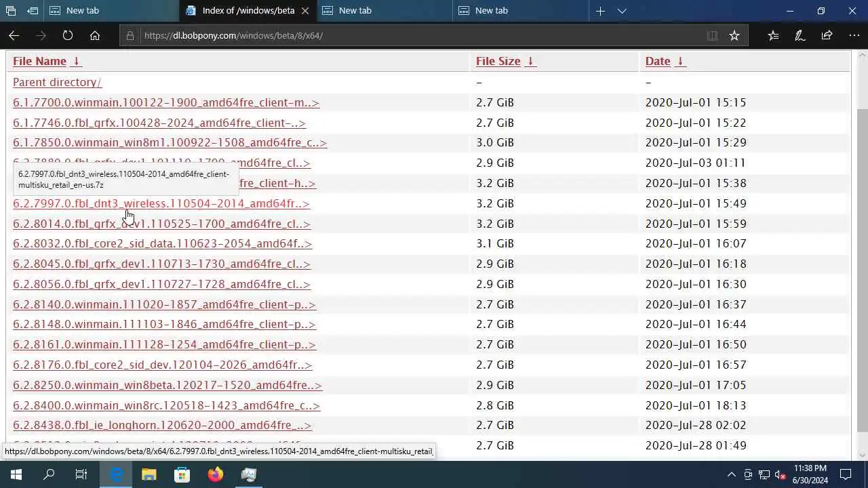Screen dimensions: 868x488
Task: Refresh the current page
Action: click(x=68, y=35)
